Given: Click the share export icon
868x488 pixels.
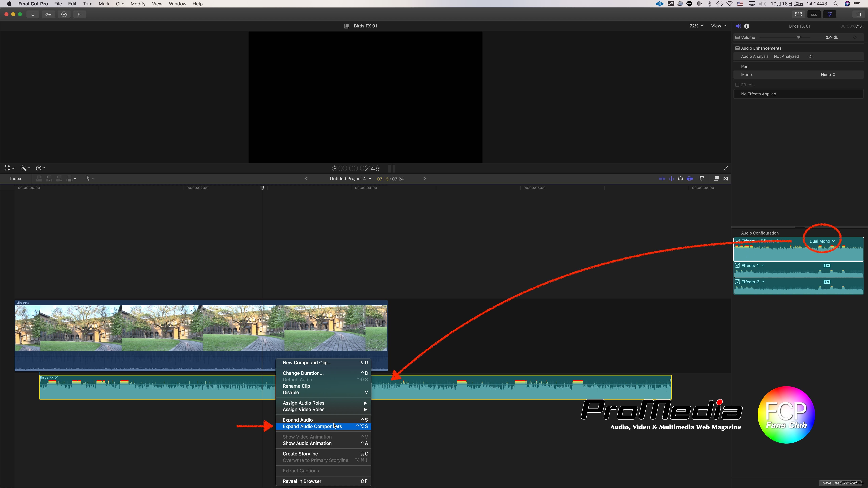Looking at the screenshot, I should [859, 14].
